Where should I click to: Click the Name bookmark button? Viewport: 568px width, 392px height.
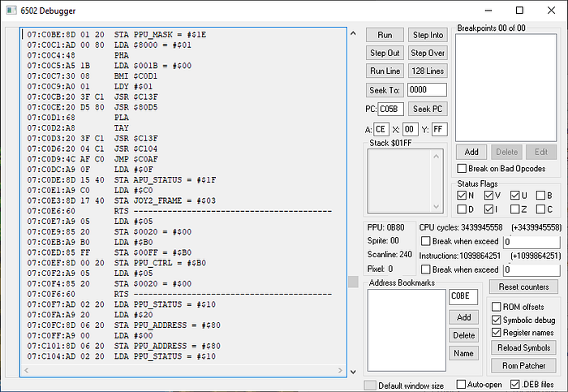point(463,353)
